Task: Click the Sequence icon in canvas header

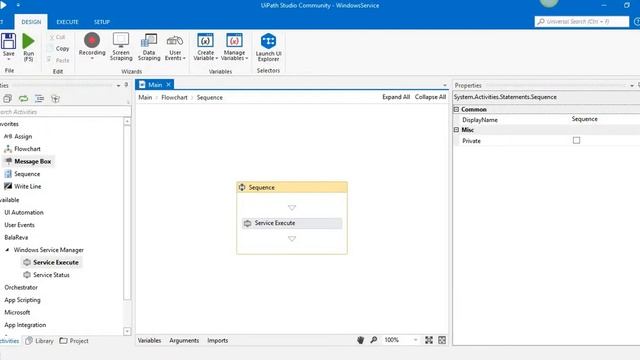Action: point(242,187)
